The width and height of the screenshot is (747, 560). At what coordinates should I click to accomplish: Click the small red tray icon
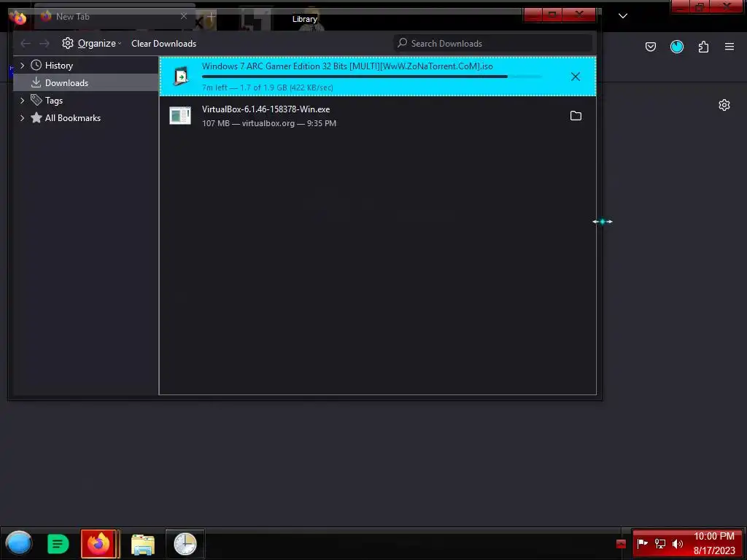[620, 544]
